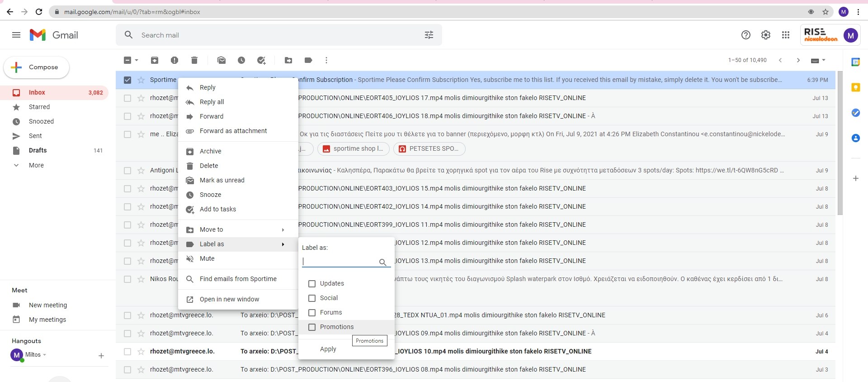
Task: Click the search options filter icon
Action: [x=429, y=35]
